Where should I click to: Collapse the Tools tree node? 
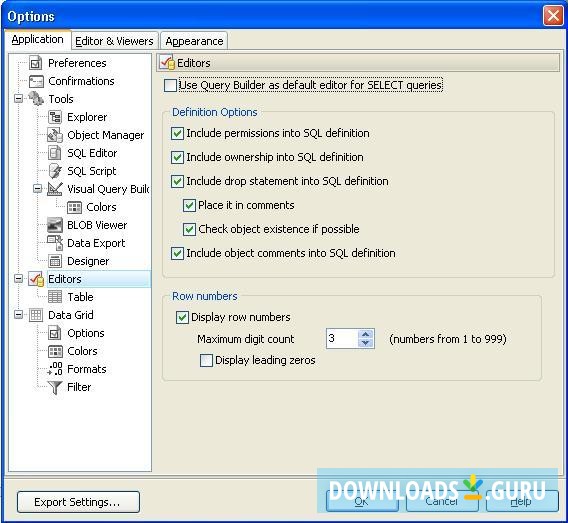[x=18, y=98]
